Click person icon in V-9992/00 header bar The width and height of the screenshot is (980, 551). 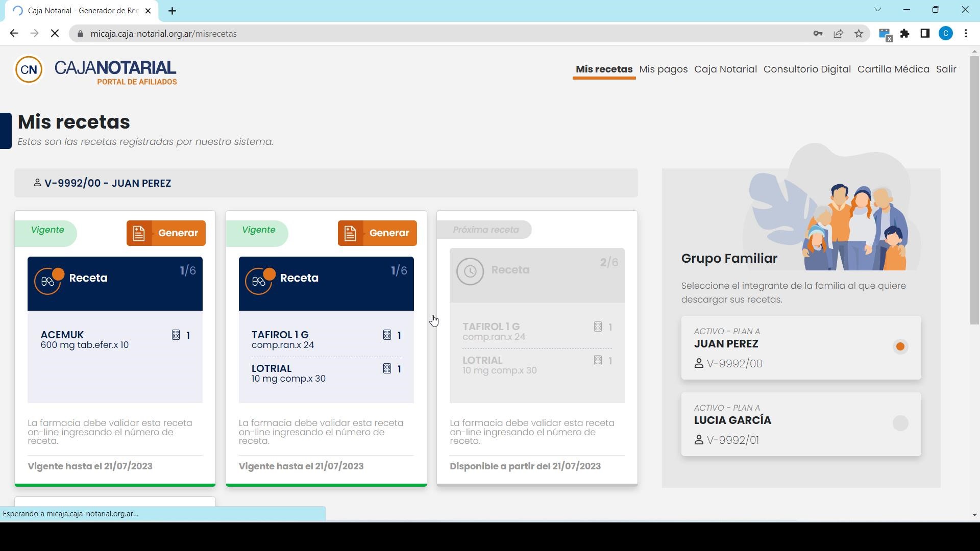(x=37, y=183)
